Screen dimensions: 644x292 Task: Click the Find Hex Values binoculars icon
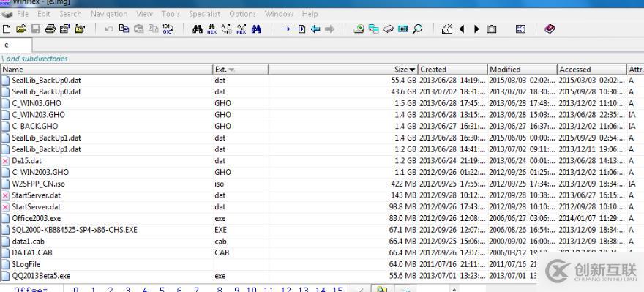pyautogui.click(x=212, y=29)
